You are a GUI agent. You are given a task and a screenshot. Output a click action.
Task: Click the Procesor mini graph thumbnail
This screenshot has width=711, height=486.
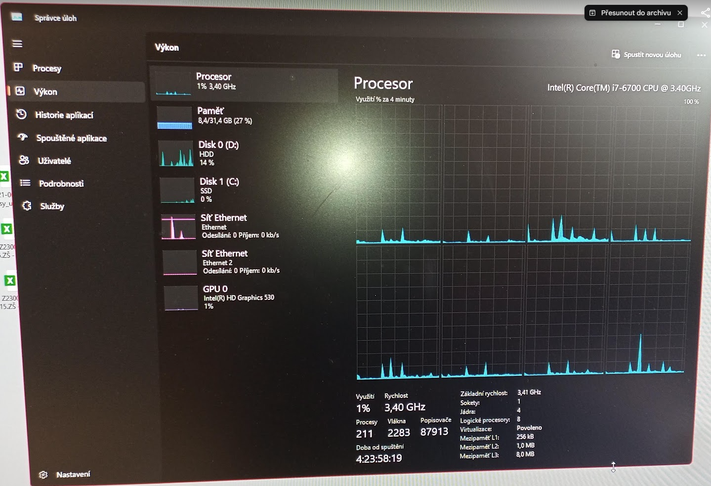[x=173, y=84]
